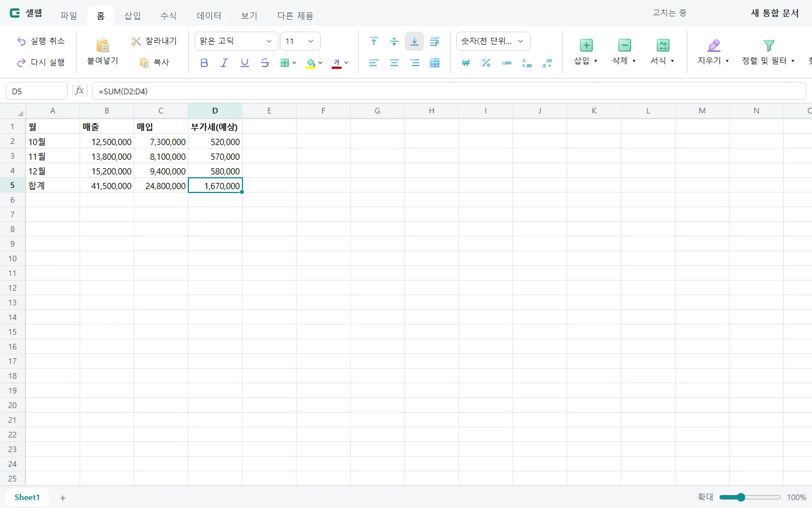Open the 정렬 및 필터 funnel menu
This screenshot has width=812, height=508.
(769, 51)
